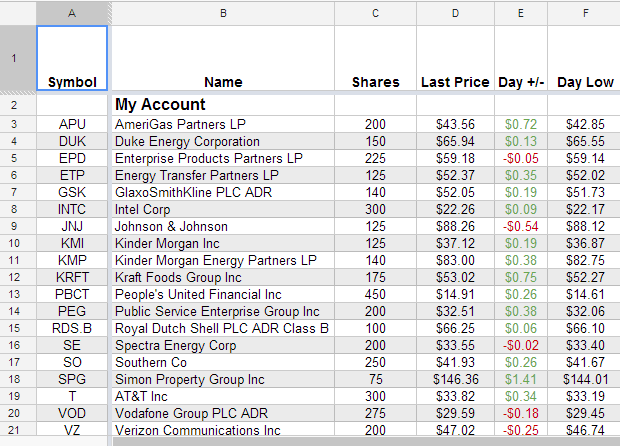Select the ETP symbol cell
Viewport: 620px width, 446px height.
[x=72, y=175]
